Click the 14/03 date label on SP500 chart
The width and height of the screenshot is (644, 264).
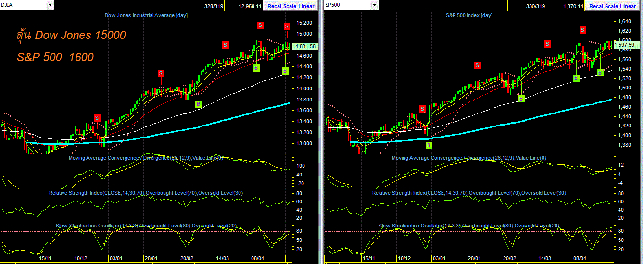pyautogui.click(x=545, y=258)
